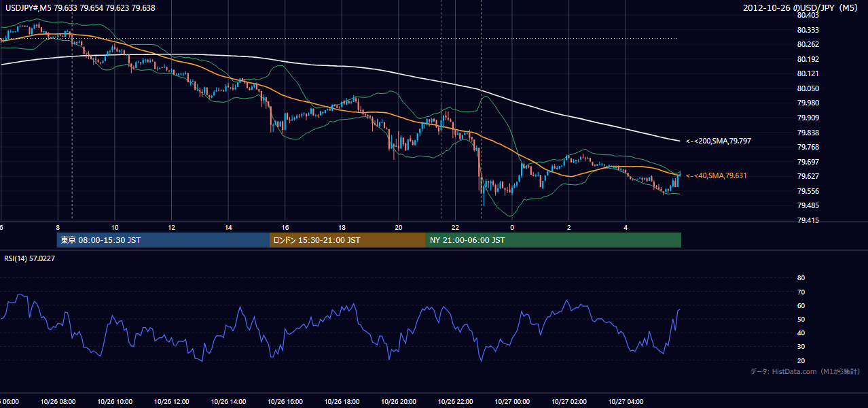The height and width of the screenshot is (408, 868).
Task: Click hour tick 12 below price chart
Action: click(x=171, y=227)
